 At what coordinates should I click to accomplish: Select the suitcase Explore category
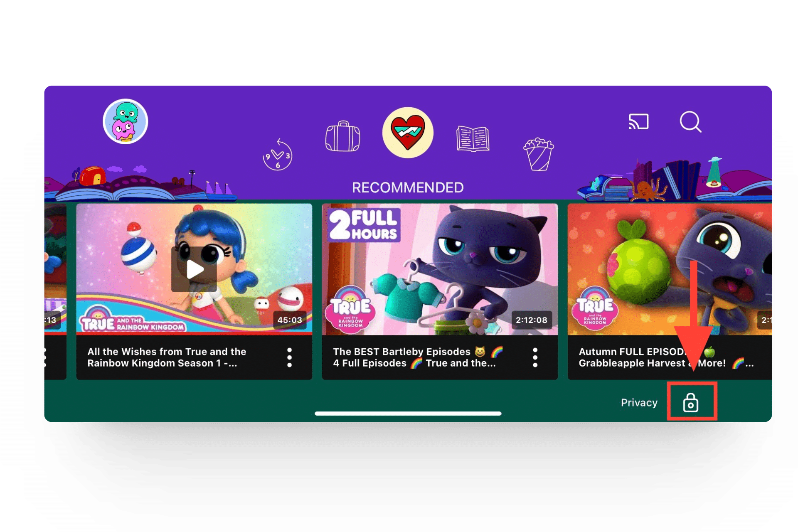(x=342, y=136)
